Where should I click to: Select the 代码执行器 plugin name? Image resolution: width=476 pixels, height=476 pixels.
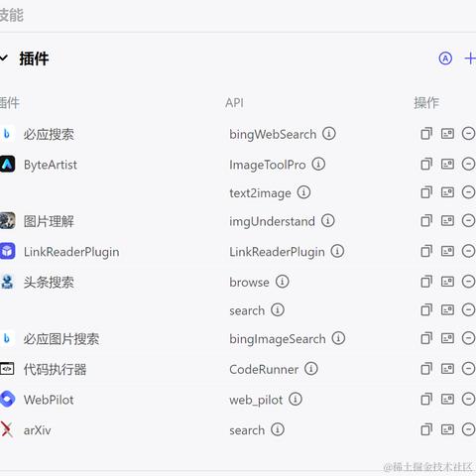[x=55, y=369]
